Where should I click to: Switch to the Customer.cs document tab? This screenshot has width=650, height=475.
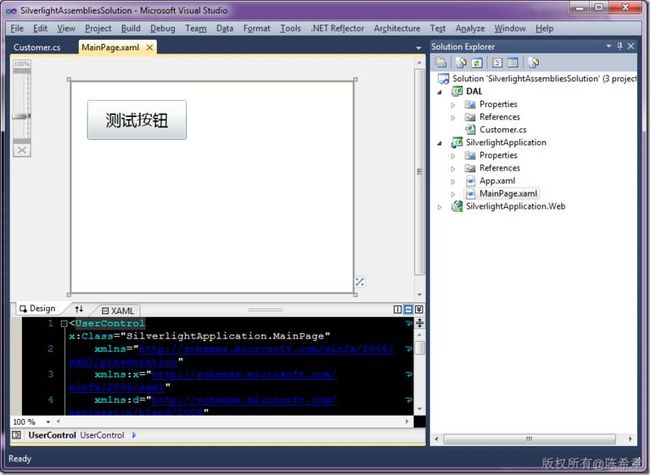click(37, 47)
